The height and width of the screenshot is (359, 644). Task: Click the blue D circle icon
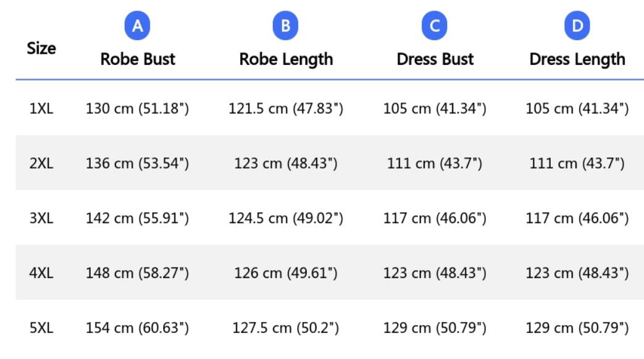(x=577, y=25)
